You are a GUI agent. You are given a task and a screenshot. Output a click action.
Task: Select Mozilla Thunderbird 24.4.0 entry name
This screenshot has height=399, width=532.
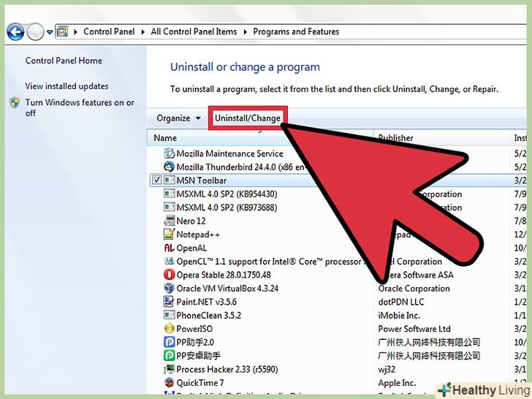coord(243,167)
